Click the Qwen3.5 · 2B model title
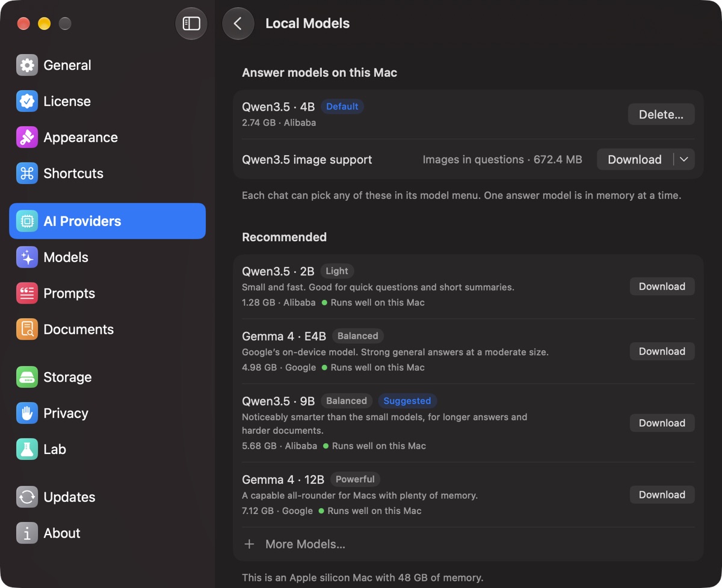Viewport: 722px width, 588px height. (278, 272)
